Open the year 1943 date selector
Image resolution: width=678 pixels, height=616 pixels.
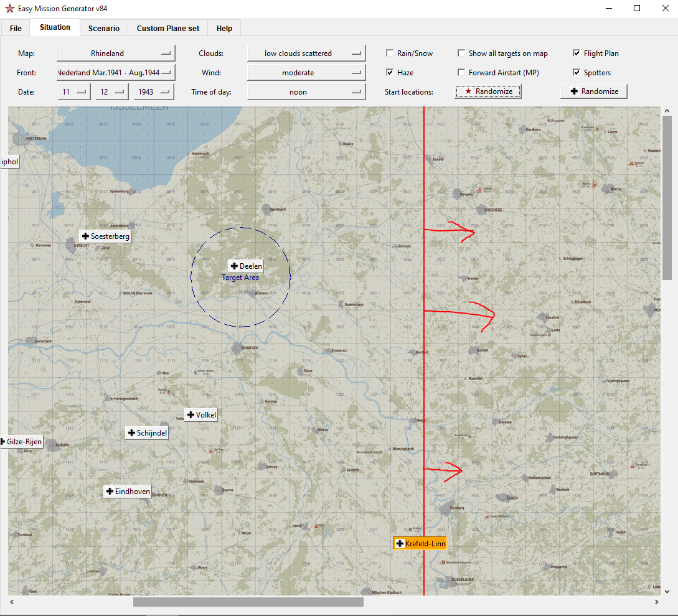pos(154,91)
